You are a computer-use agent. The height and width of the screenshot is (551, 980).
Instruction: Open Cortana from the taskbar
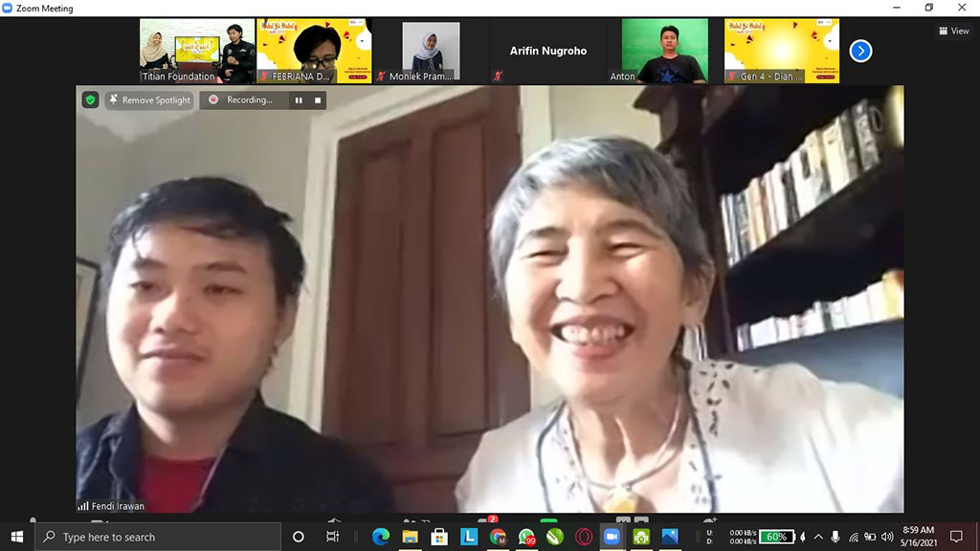click(x=299, y=537)
